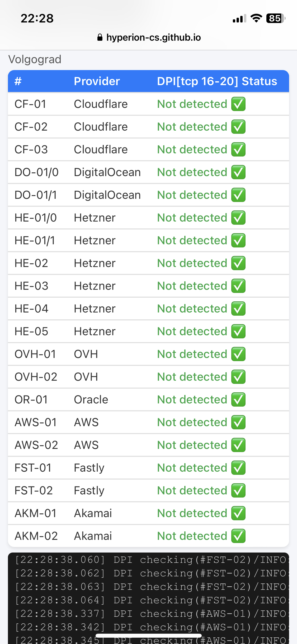Viewport: 297px width, 644px height.
Task: Tap the lock icon beside the URL
Action: coord(100,38)
